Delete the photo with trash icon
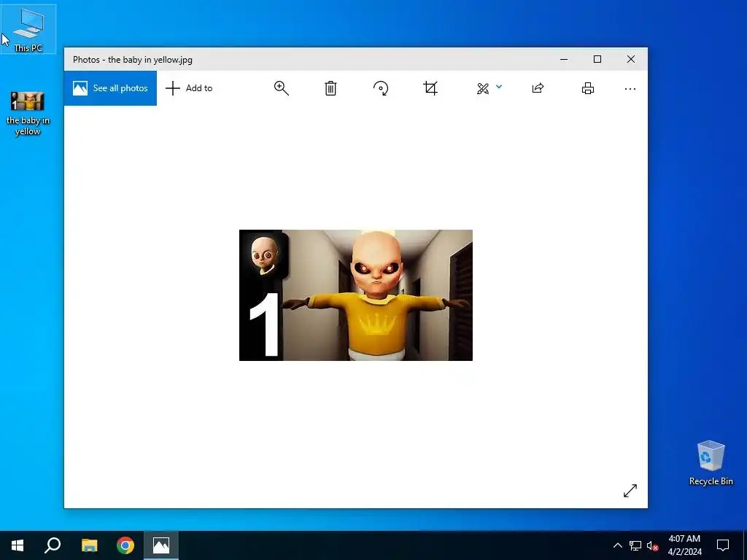The image size is (747, 560). point(330,88)
